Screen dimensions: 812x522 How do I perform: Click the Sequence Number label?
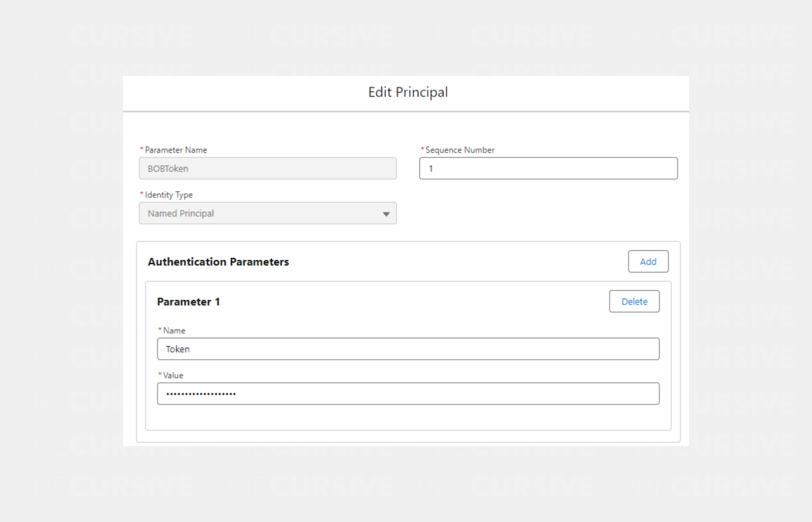pyautogui.click(x=460, y=150)
